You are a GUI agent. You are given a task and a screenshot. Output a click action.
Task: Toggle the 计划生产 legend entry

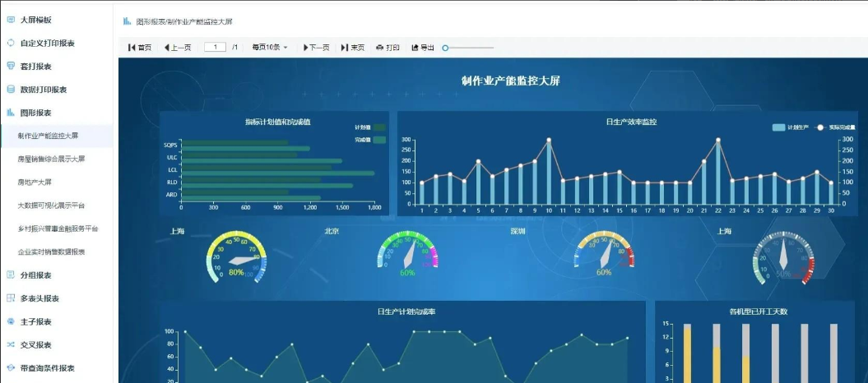[x=791, y=127]
